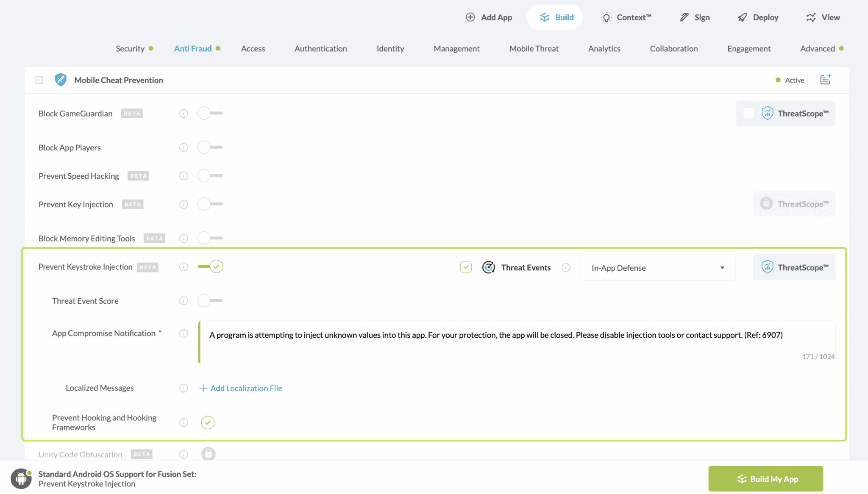Image resolution: width=868 pixels, height=494 pixels.
Task: Collapse the Mobile Cheat Prevention section
Action: coord(39,80)
